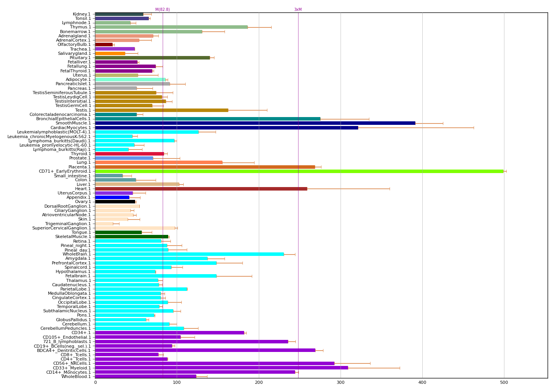Click the PrefrontalCortex.1 axis label
The height and width of the screenshot is (392, 555).
[x=71, y=263]
